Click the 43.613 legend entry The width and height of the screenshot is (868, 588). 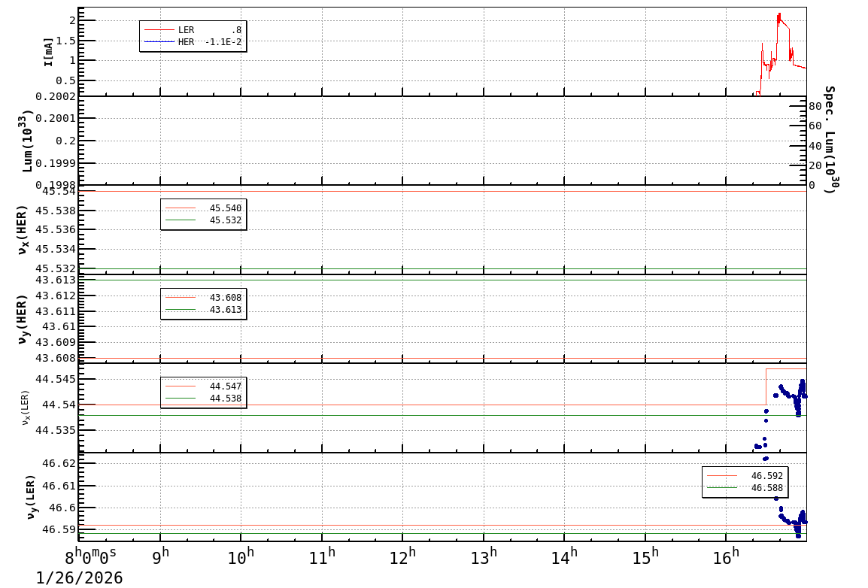click(203, 310)
